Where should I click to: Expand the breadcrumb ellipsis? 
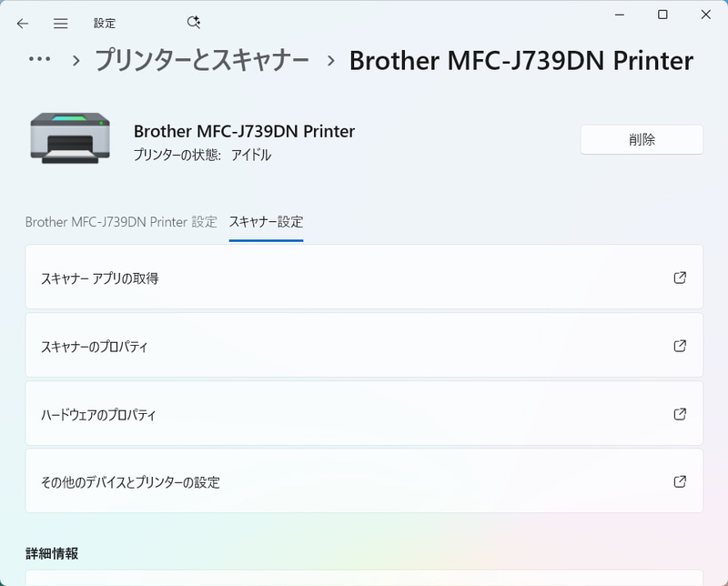tap(40, 60)
